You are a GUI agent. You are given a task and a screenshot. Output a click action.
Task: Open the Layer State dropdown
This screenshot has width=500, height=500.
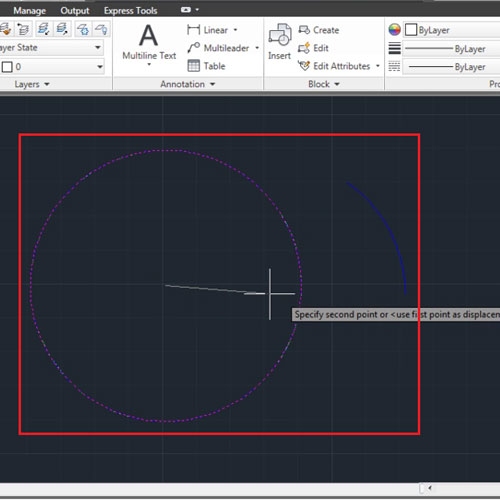click(x=98, y=47)
